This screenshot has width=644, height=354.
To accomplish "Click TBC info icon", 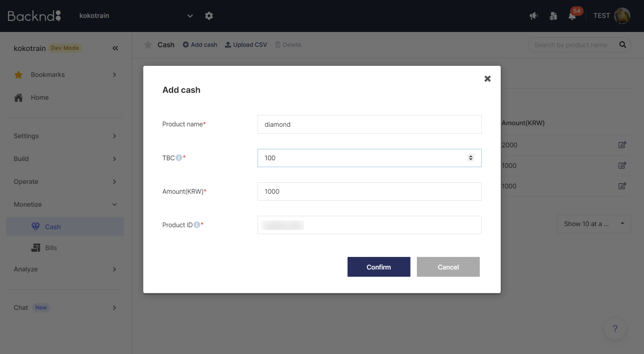I will point(179,158).
